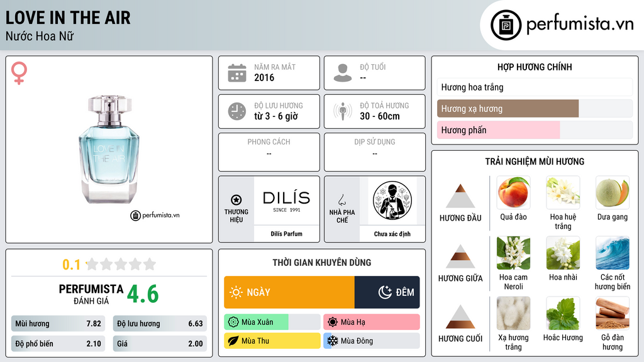
Task: Select the Hoa huệ trắng note image
Action: click(x=563, y=192)
